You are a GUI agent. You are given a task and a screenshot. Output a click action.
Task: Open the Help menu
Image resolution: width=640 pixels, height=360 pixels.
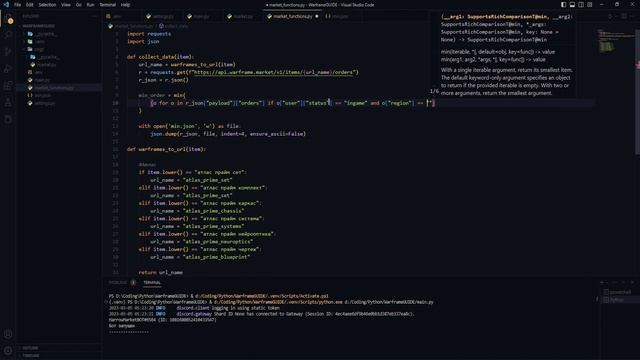click(x=125, y=5)
